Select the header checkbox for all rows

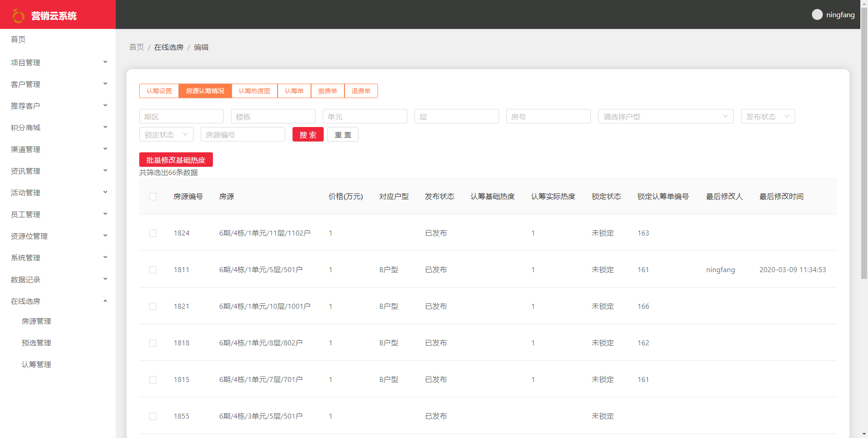[x=153, y=197]
